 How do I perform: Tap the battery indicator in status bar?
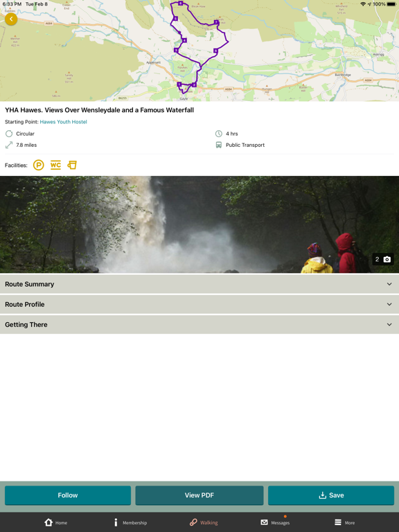[391, 4]
